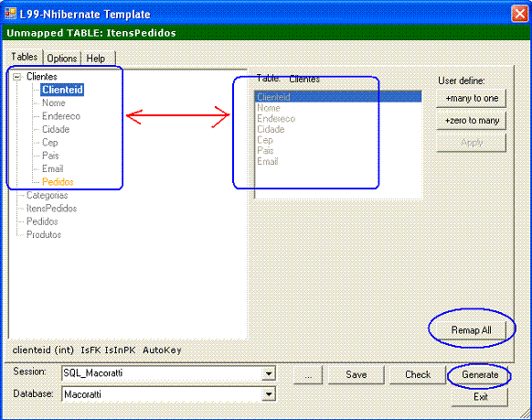Click the Save button
The height and width of the screenshot is (420, 532).
356,375
